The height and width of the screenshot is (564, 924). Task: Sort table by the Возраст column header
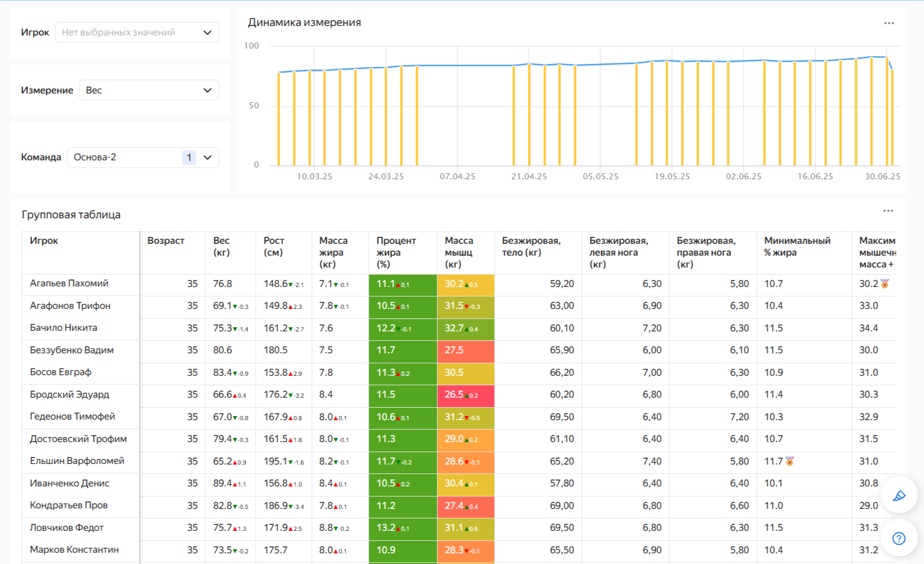pos(166,241)
